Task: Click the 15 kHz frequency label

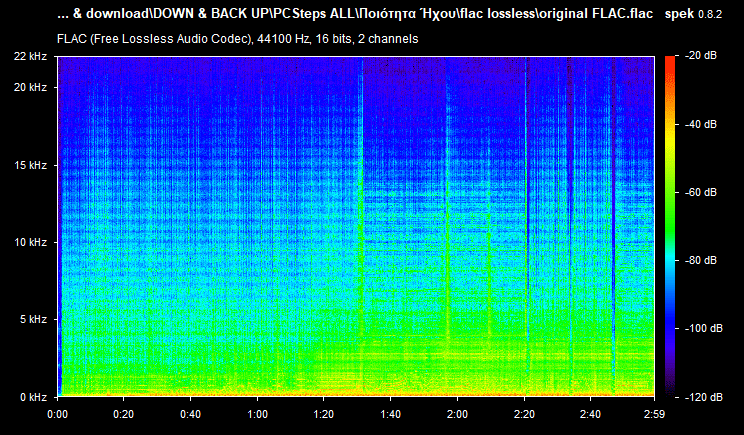Action: 31,166
